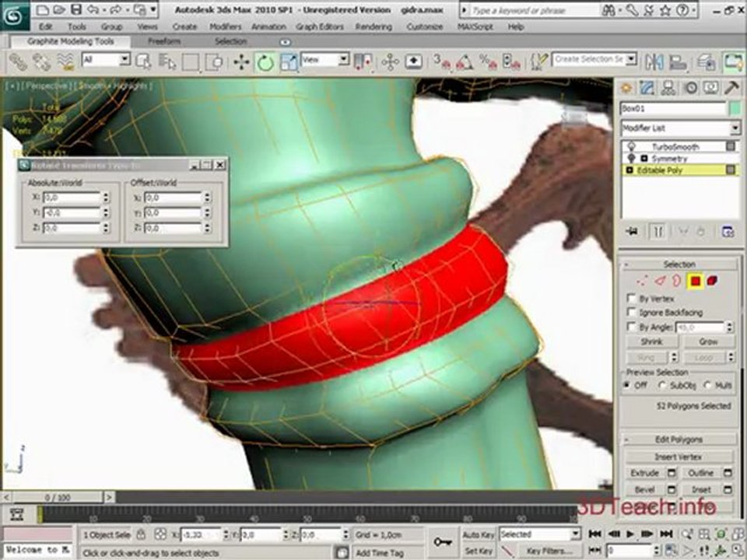Collapse the Edit Polygons rollout
The width and height of the screenshot is (747, 560).
coord(679,439)
